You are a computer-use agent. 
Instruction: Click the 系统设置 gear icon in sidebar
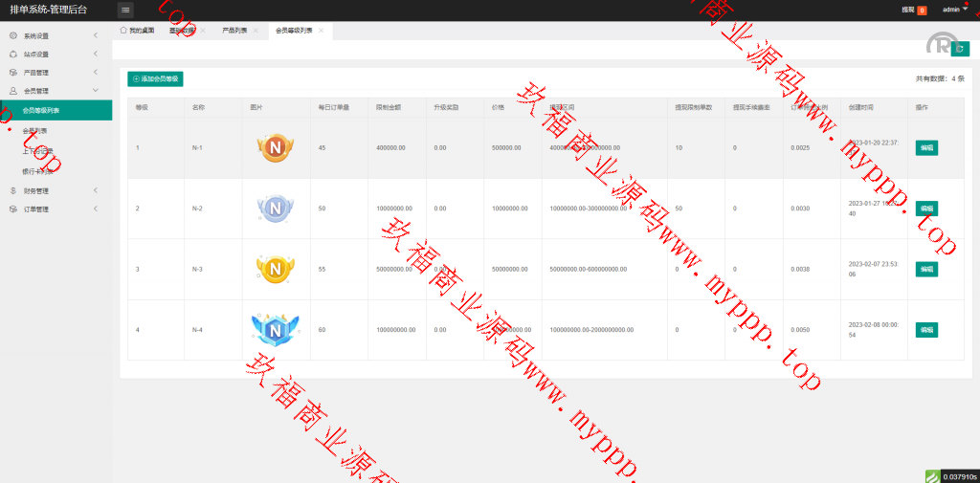(x=13, y=35)
